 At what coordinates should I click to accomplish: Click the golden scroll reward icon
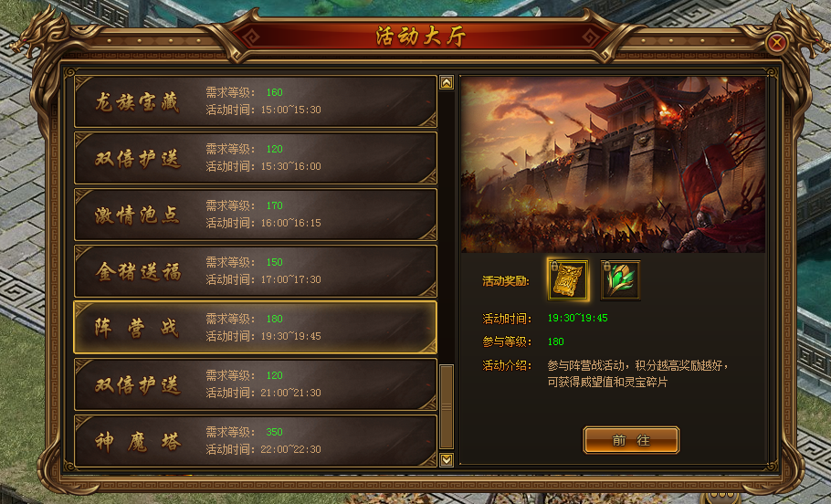pos(568,280)
